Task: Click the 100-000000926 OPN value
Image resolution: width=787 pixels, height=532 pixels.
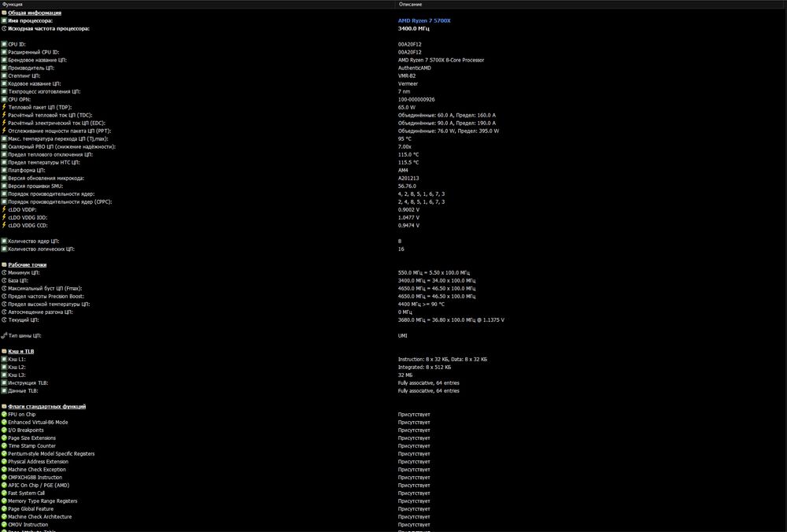Action: click(x=416, y=99)
